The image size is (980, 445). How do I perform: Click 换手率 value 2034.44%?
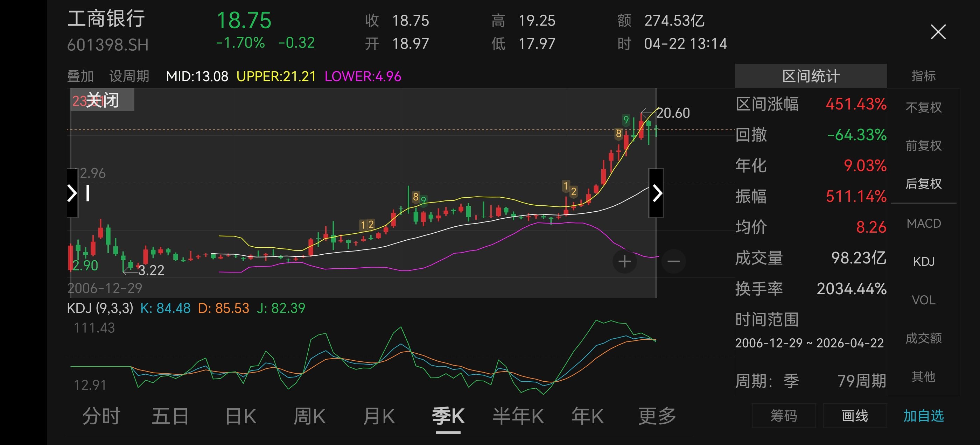(852, 289)
